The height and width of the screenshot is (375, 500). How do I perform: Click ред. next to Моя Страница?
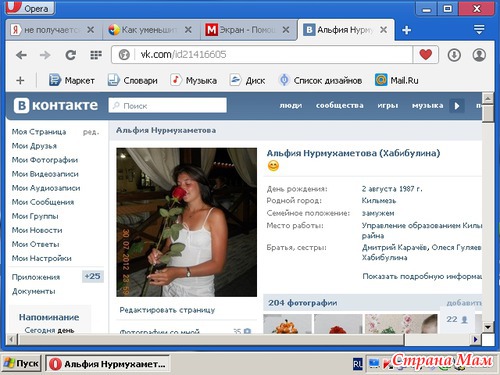pos(91,132)
